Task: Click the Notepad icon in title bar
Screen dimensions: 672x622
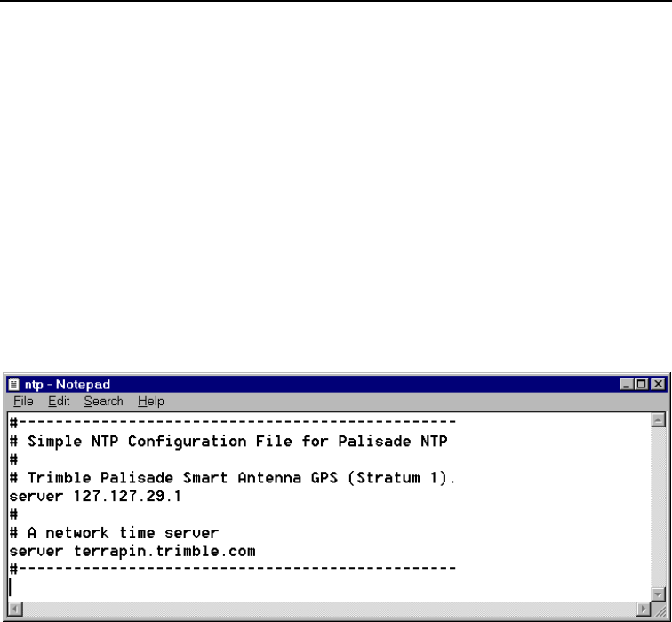Action: [14, 384]
